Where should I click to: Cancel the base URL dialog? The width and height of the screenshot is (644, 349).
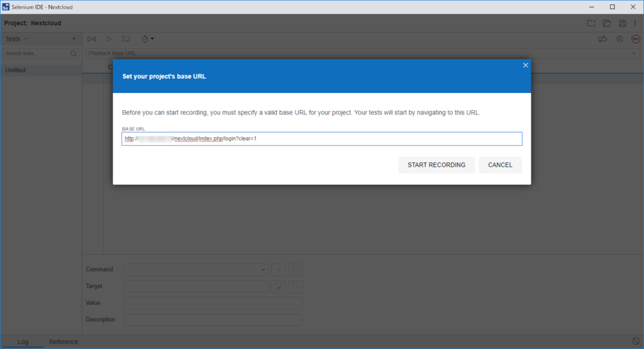pos(500,165)
